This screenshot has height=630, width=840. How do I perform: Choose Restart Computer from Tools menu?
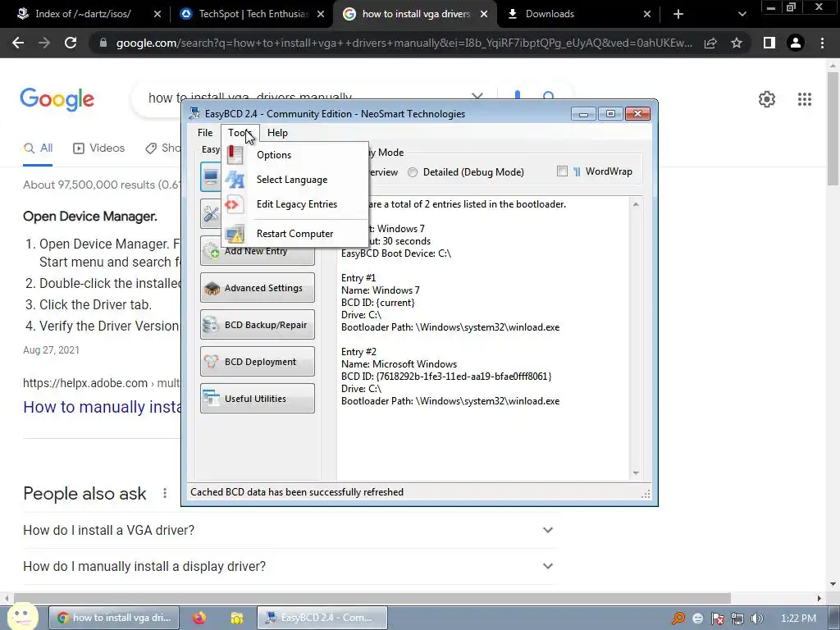click(294, 234)
